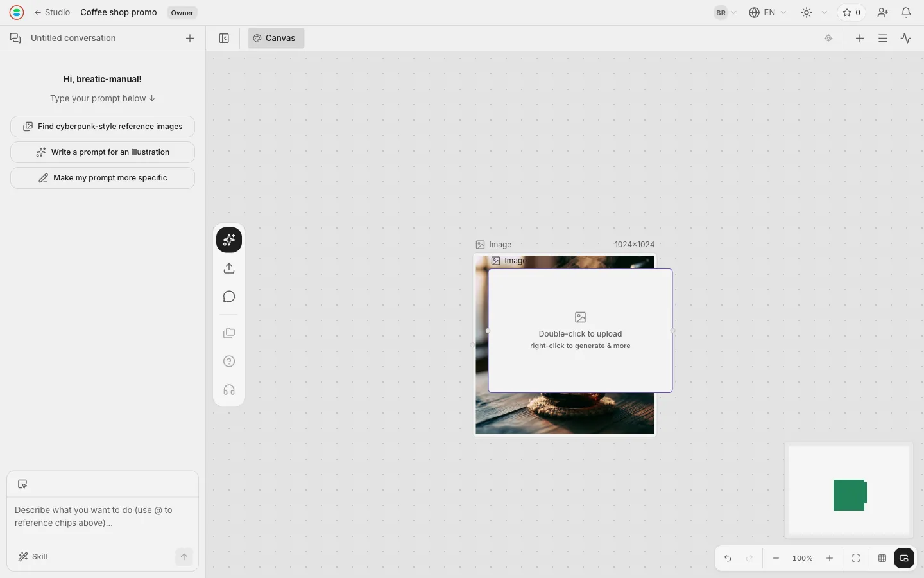Screen dimensions: 924x578
Task: Click the empty upload placeholder node
Action: tap(580, 331)
